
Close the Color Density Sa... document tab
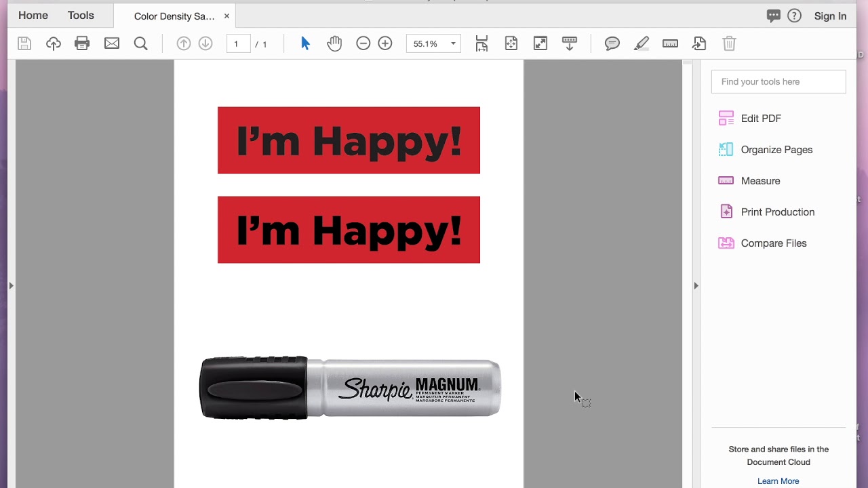pyautogui.click(x=226, y=16)
